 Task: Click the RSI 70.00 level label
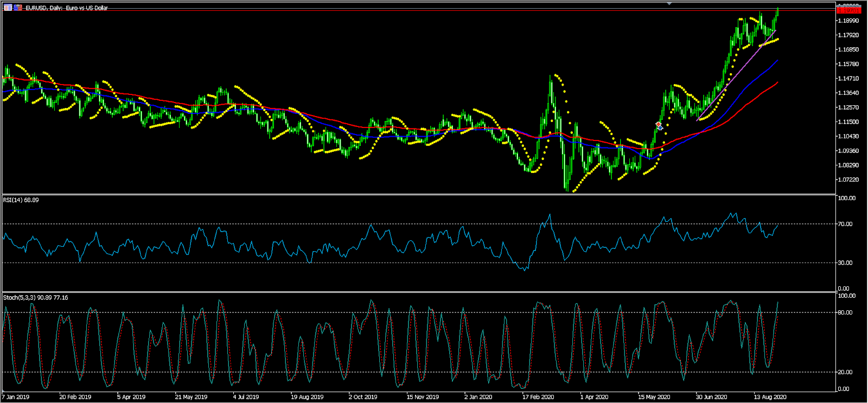click(845, 224)
